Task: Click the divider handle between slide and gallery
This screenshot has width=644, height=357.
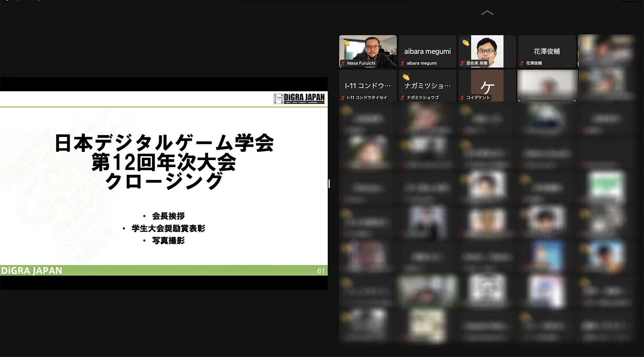Action: (x=329, y=184)
